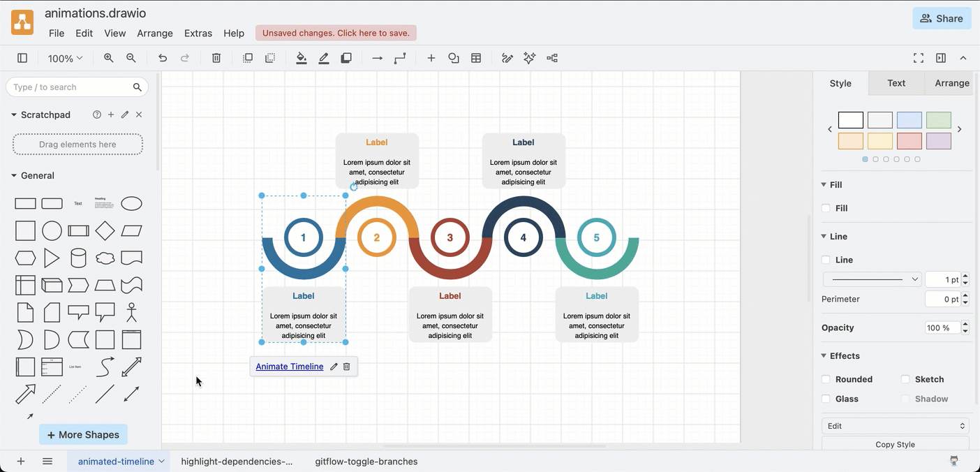Click the Share button
This screenshot has width=980, height=472.
[x=942, y=18]
